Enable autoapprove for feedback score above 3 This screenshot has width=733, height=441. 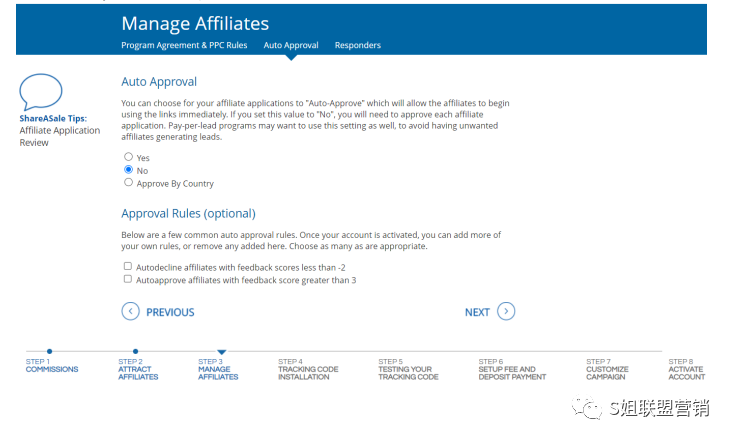pos(128,280)
